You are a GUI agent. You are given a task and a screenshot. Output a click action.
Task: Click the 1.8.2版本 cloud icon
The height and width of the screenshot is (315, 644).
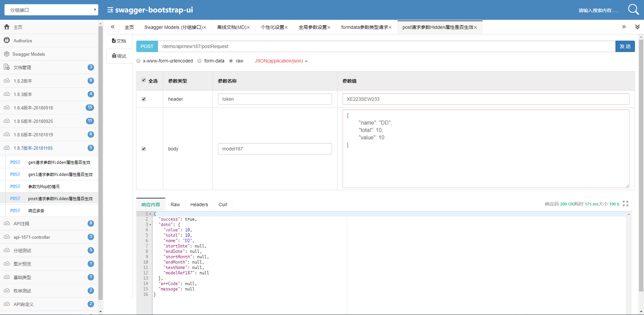tap(7, 81)
